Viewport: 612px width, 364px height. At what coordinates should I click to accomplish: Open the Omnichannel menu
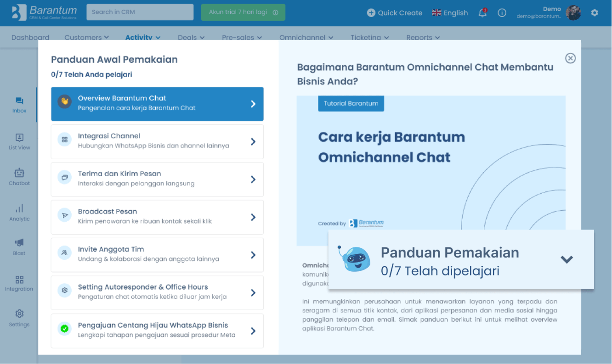coord(306,38)
